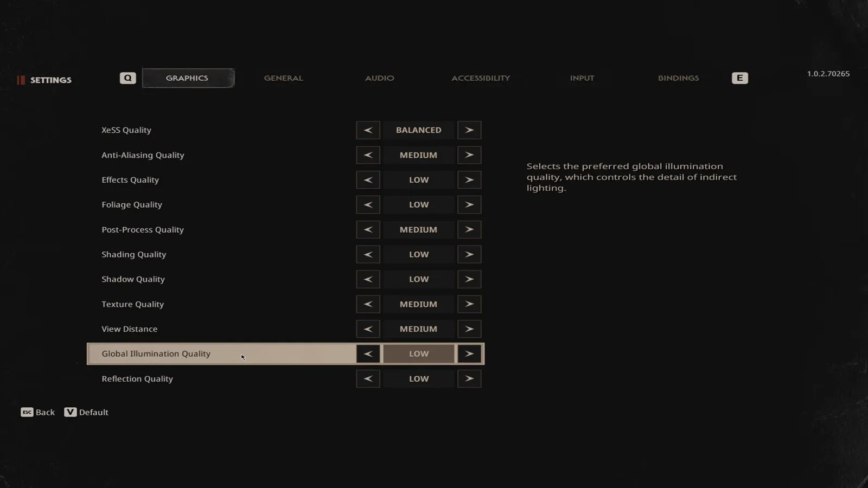The image size is (868, 488).
Task: Select Reflection Quality LOW value box
Action: tap(419, 379)
